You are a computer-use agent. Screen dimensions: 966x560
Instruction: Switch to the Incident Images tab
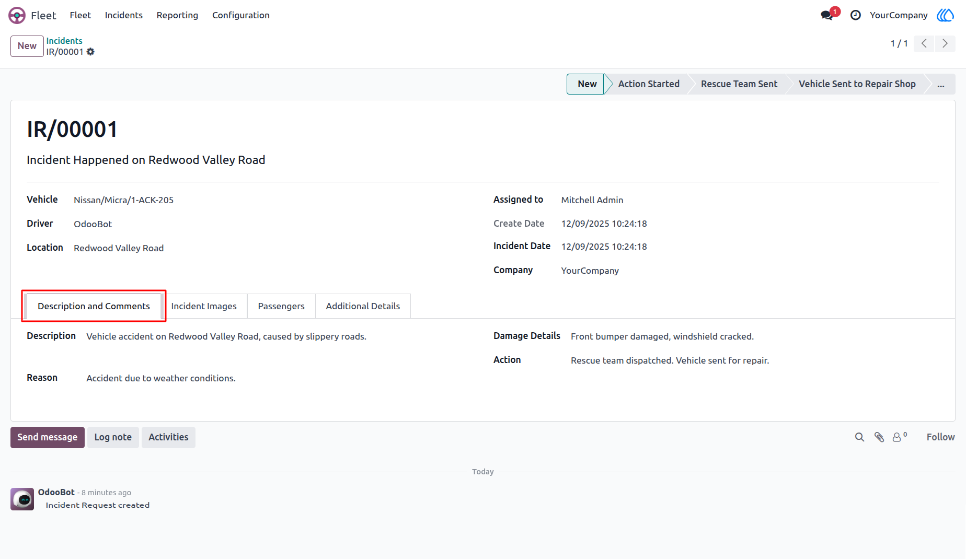(204, 306)
